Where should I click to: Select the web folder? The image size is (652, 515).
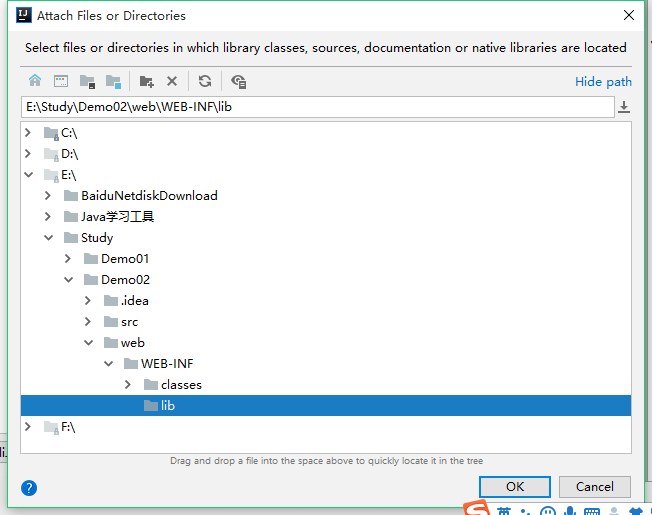coord(326,343)
